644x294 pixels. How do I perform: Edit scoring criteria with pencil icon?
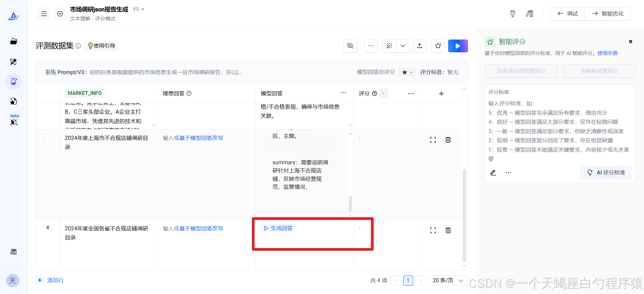[493, 173]
